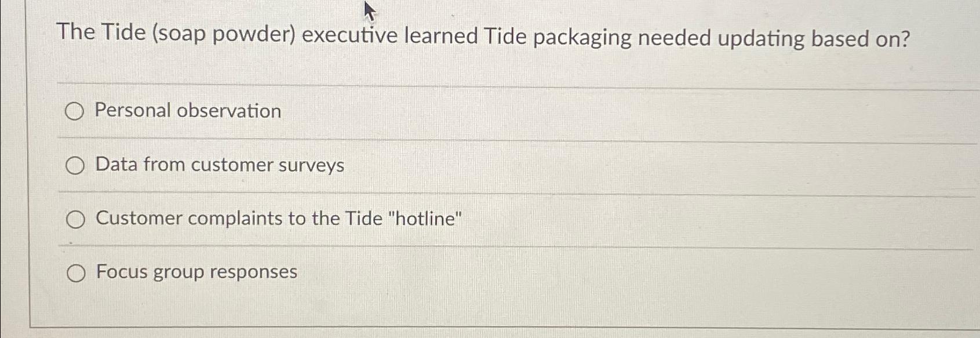
Task: Choose "Customer complaints to the Tide hotline"
Action: click(x=75, y=219)
